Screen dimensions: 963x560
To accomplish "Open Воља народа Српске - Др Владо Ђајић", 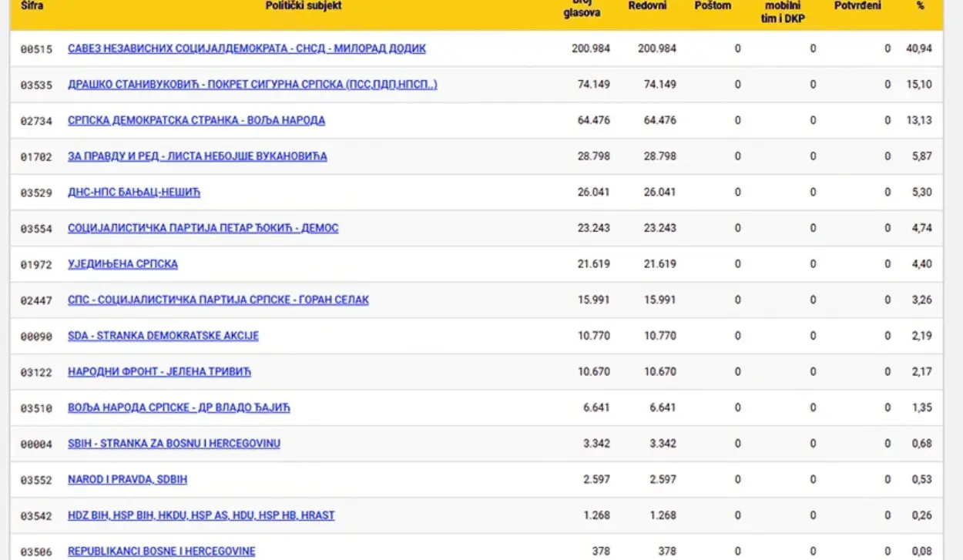I will [179, 407].
